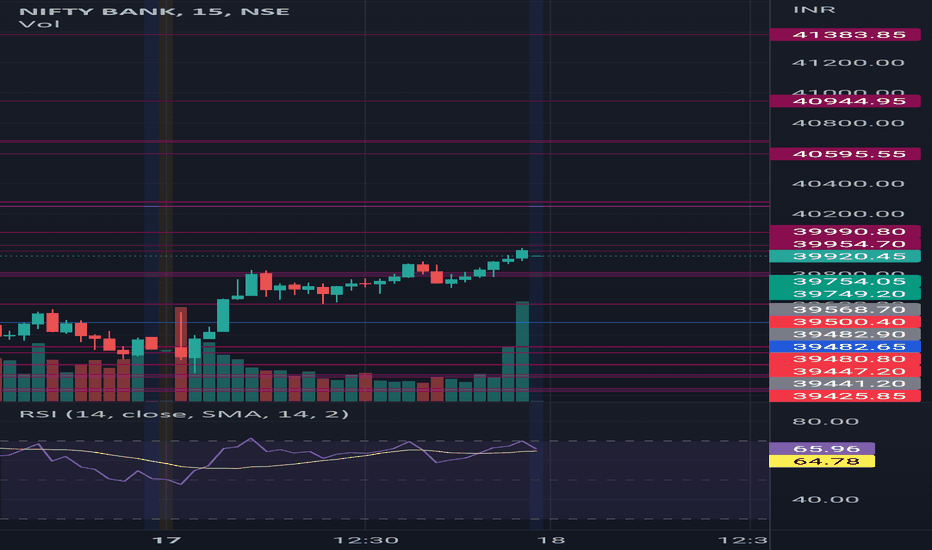Click the current price label 39920.45

click(x=845, y=256)
